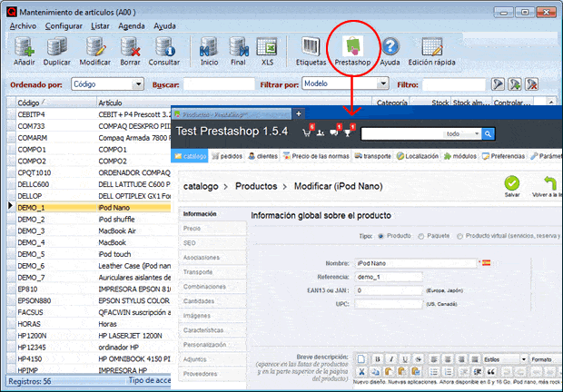The image size is (563, 392).
Task: Open Prestashop trophy notification icon
Action: pos(348,132)
